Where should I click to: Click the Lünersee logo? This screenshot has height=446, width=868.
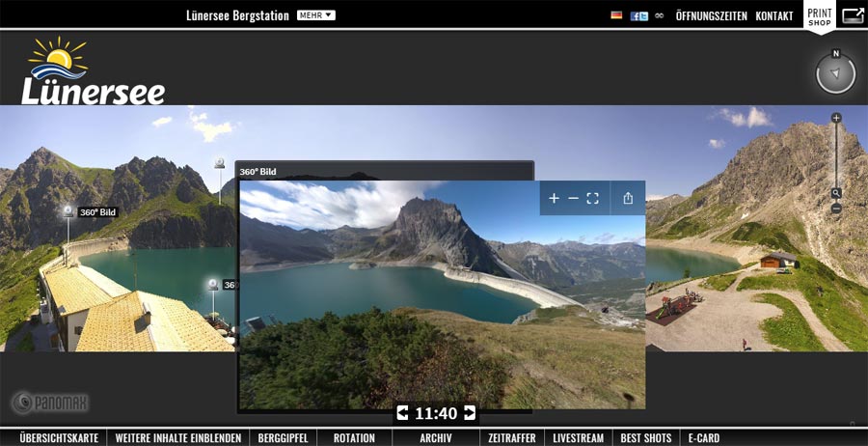tap(93, 70)
